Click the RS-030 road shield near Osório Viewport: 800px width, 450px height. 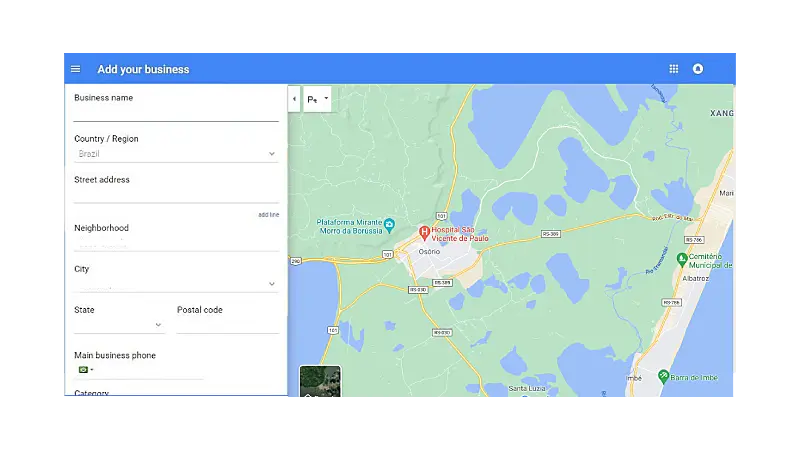[x=418, y=290]
